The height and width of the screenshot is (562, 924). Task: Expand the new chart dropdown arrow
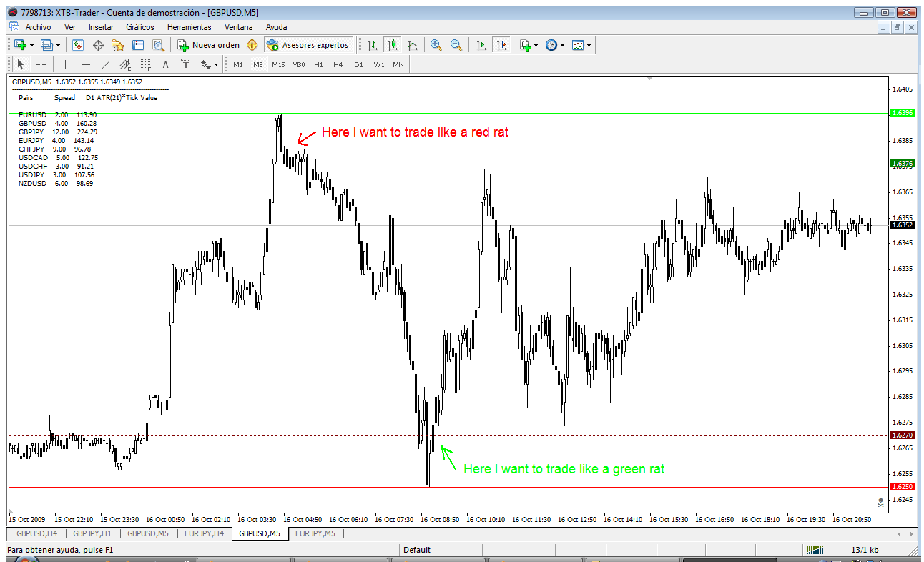[x=31, y=45]
